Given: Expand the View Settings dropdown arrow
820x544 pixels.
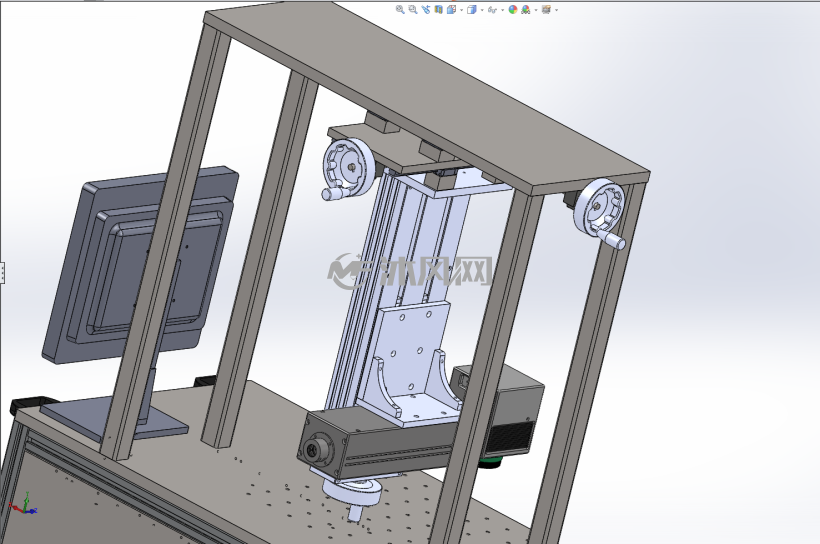Looking at the screenshot, I should pos(556,10).
